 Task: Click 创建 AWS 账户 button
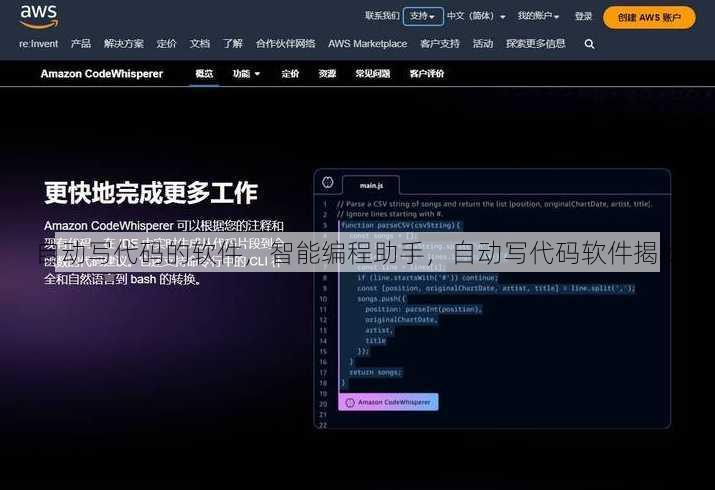(x=649, y=17)
